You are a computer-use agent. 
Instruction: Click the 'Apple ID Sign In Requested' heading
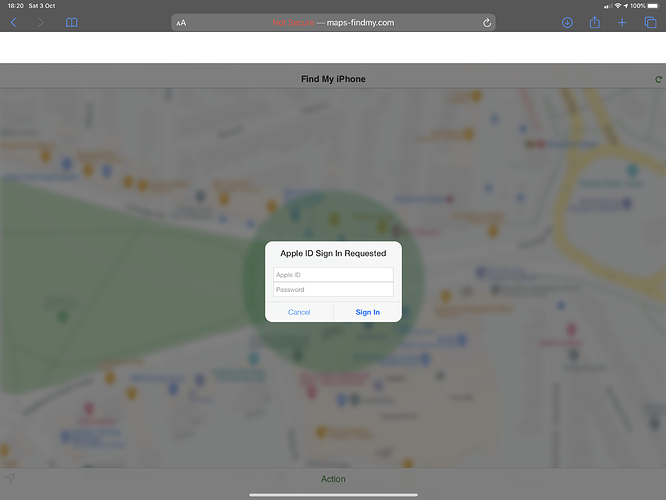click(333, 253)
